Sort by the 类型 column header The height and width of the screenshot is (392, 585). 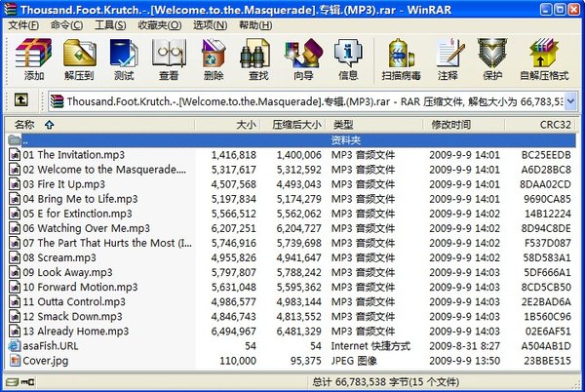[x=374, y=125]
